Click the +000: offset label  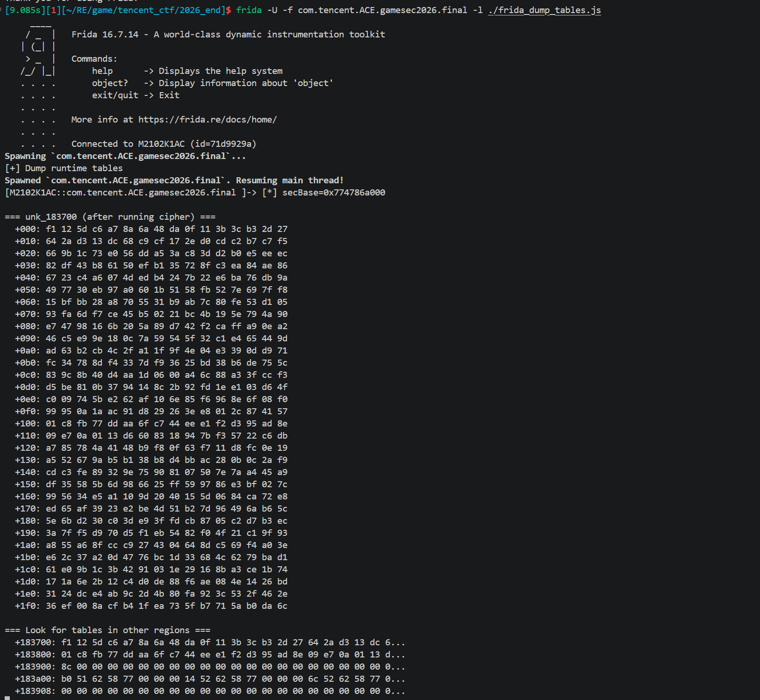coord(28,229)
